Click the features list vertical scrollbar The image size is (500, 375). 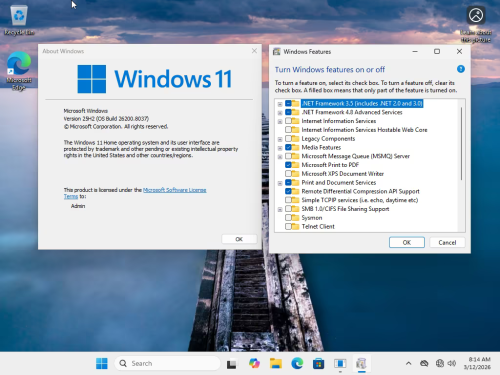tap(462, 143)
